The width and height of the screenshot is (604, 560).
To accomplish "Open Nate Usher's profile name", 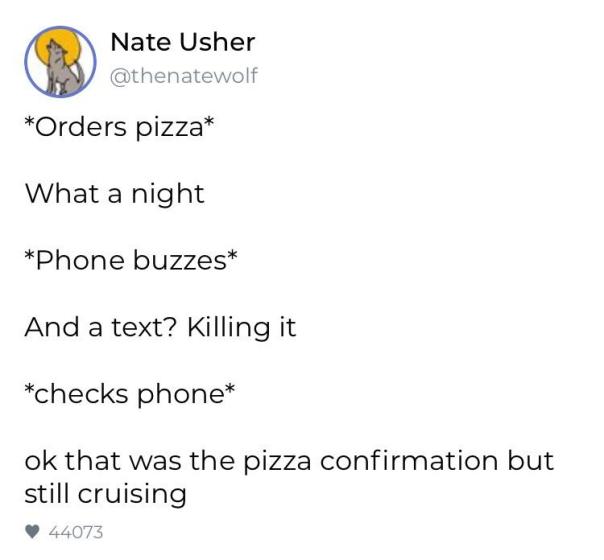I will pyautogui.click(x=182, y=42).
